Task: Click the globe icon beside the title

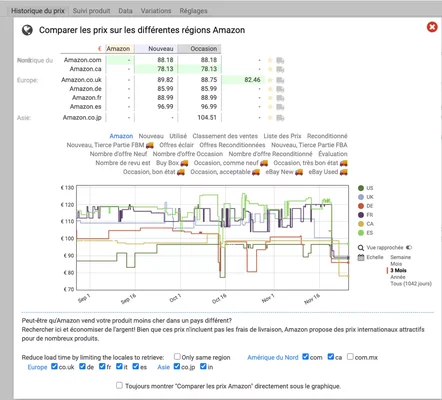Action: (27, 30)
